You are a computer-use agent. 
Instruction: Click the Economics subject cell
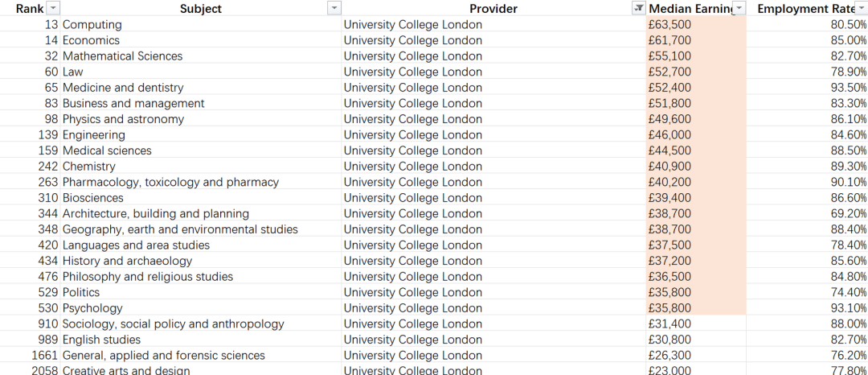(x=201, y=40)
